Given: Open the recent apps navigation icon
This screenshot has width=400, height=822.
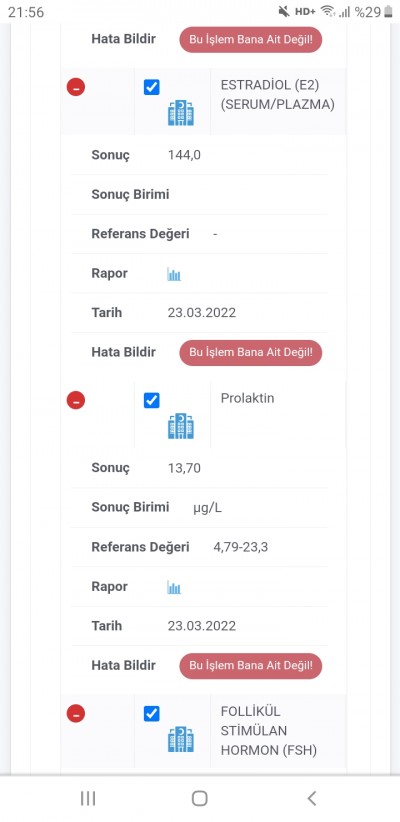Looking at the screenshot, I should coord(88,798).
